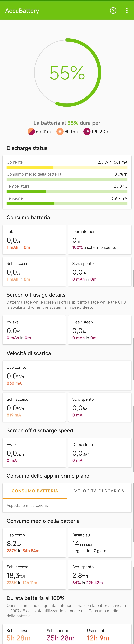The width and height of the screenshot is (134, 644).
Task: Switch to the VELOCITÀ DI SCARICA tab
Action: tap(99, 491)
